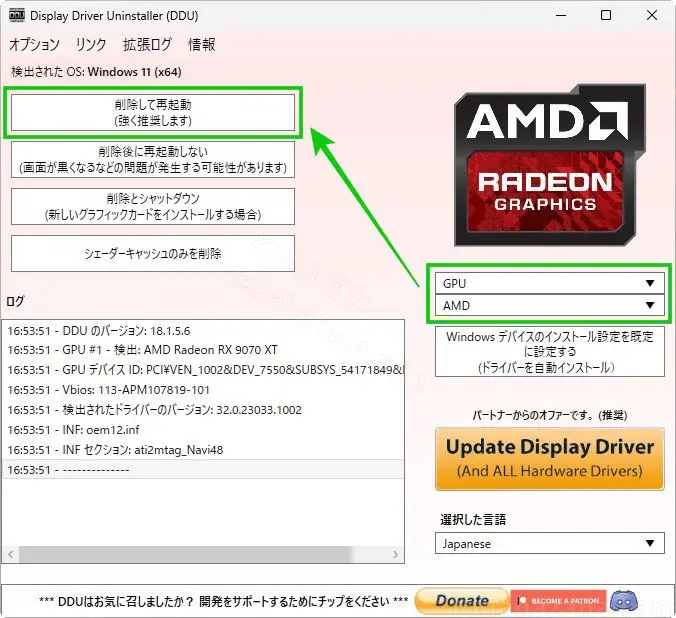
Task: Open the オプション menu
Action: [x=34, y=44]
